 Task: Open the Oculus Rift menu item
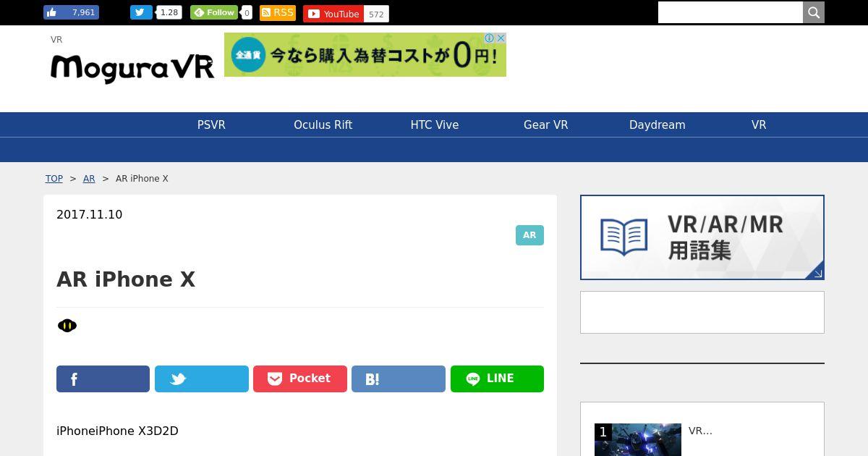pyautogui.click(x=323, y=124)
